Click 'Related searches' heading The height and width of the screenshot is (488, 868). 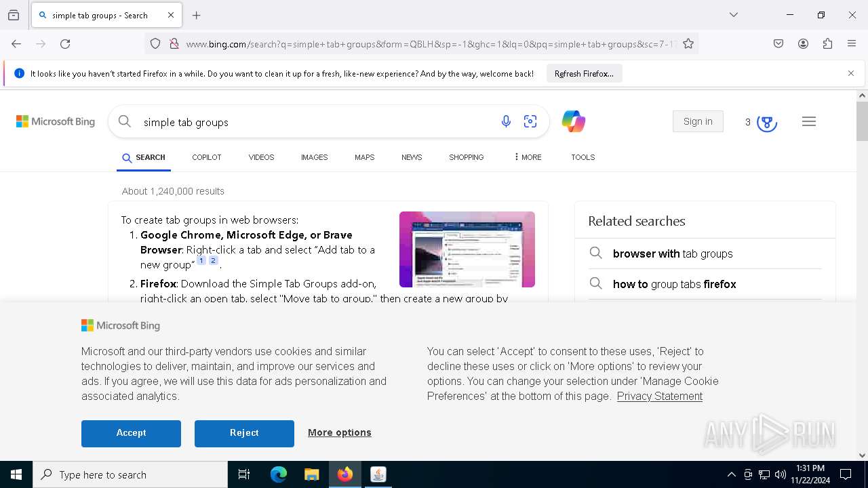click(637, 221)
